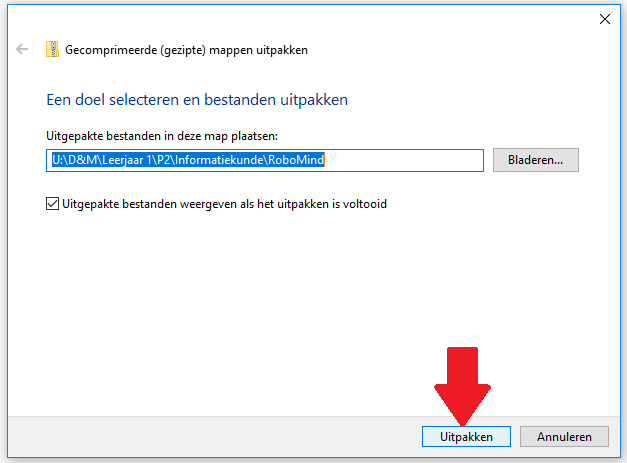Close the extraction dialog with the X
Viewport: 627px width, 463px height.
coord(605,19)
